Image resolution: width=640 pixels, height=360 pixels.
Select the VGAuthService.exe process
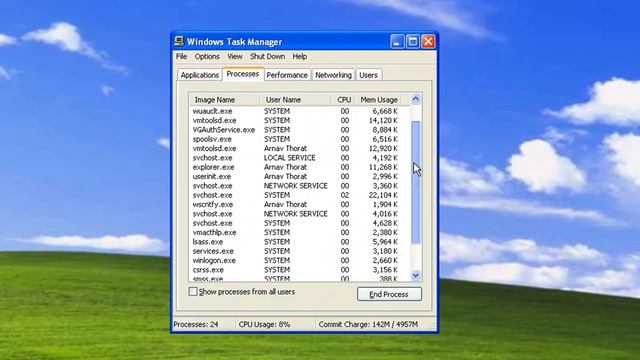click(299, 130)
